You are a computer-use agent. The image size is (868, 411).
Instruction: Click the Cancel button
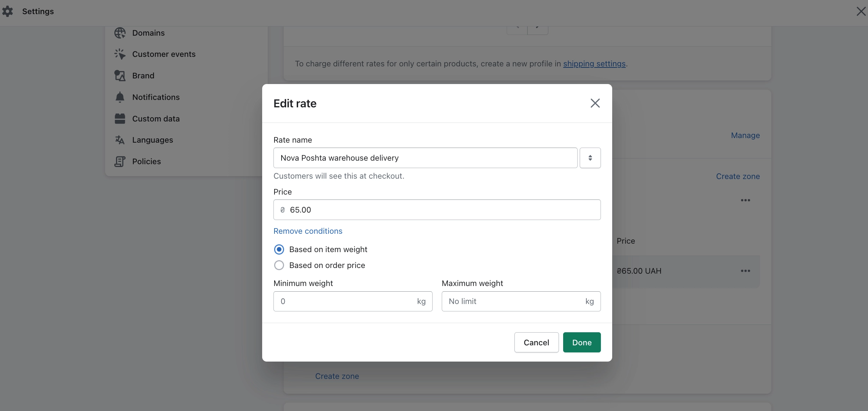click(536, 342)
